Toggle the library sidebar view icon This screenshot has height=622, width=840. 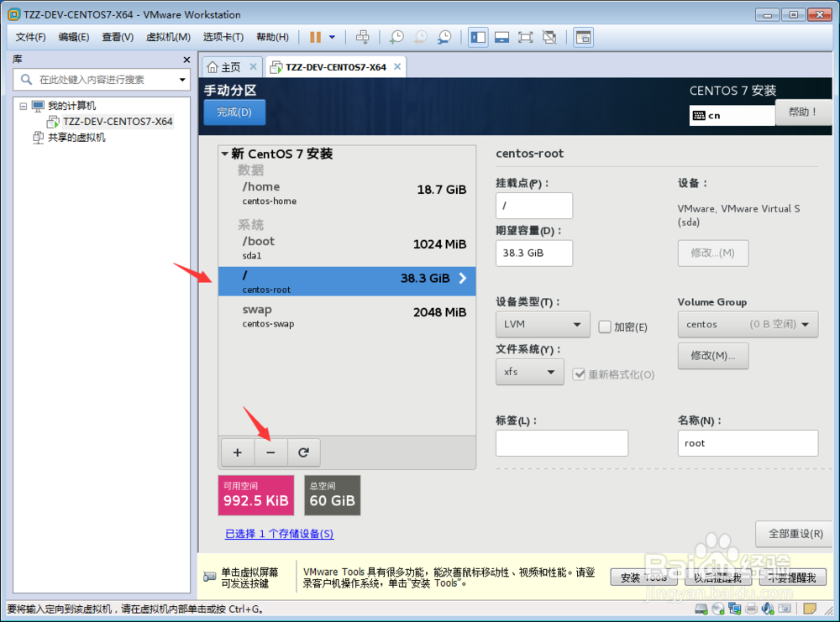pyautogui.click(x=478, y=37)
